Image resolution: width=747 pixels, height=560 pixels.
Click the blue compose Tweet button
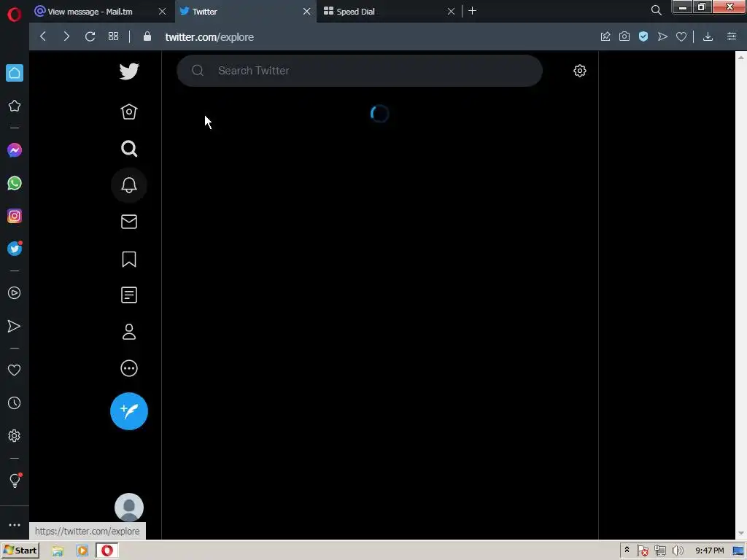pyautogui.click(x=129, y=411)
